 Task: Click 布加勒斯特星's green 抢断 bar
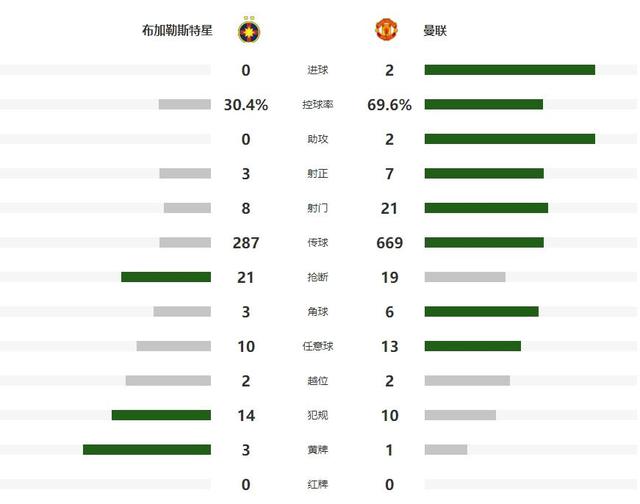click(166, 277)
